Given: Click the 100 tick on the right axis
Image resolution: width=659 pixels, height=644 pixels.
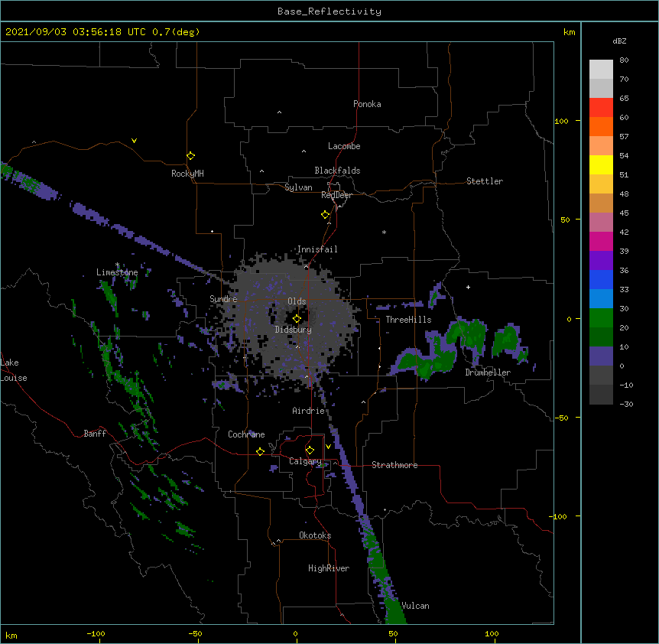Looking at the screenshot, I should (561, 121).
